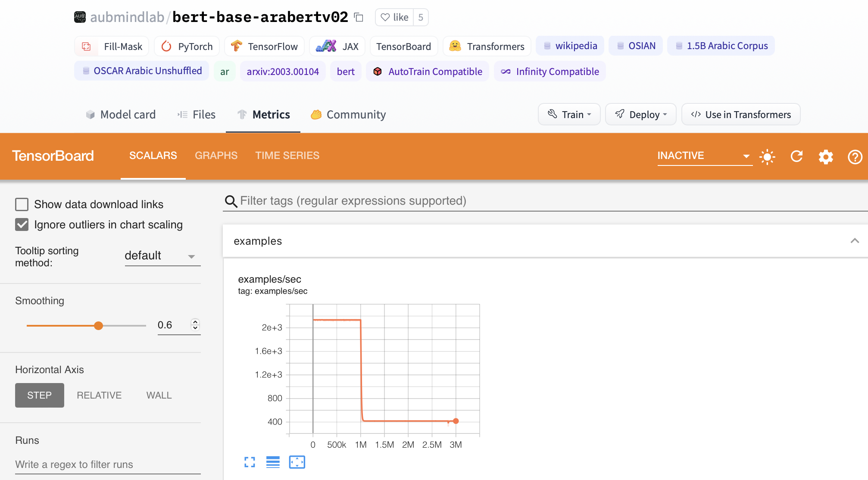
Task: Switch to the GRAPHS tab
Action: point(216,156)
